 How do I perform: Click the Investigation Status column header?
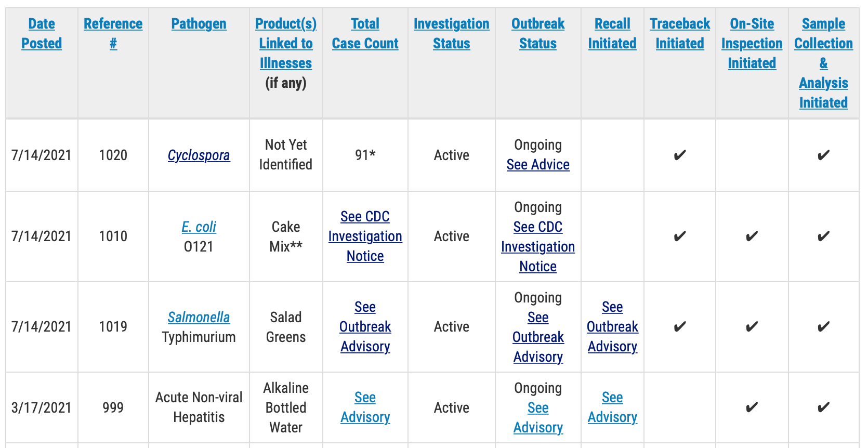coord(451,33)
